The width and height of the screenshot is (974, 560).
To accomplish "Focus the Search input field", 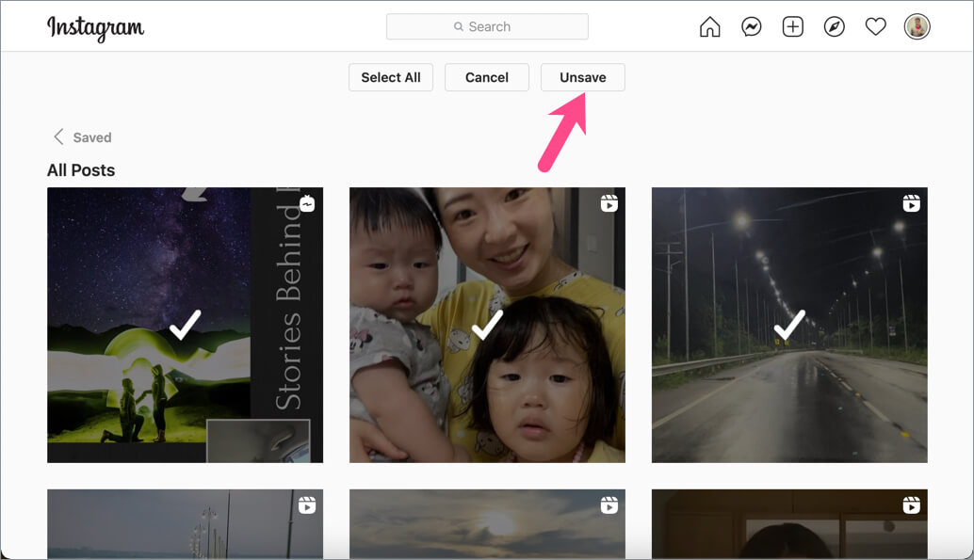I will (487, 26).
